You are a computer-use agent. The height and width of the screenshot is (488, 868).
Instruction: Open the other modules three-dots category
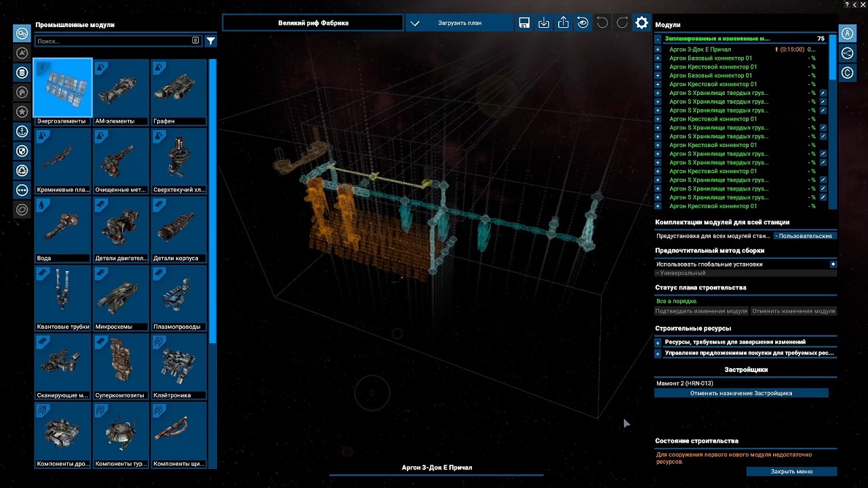coord(22,190)
